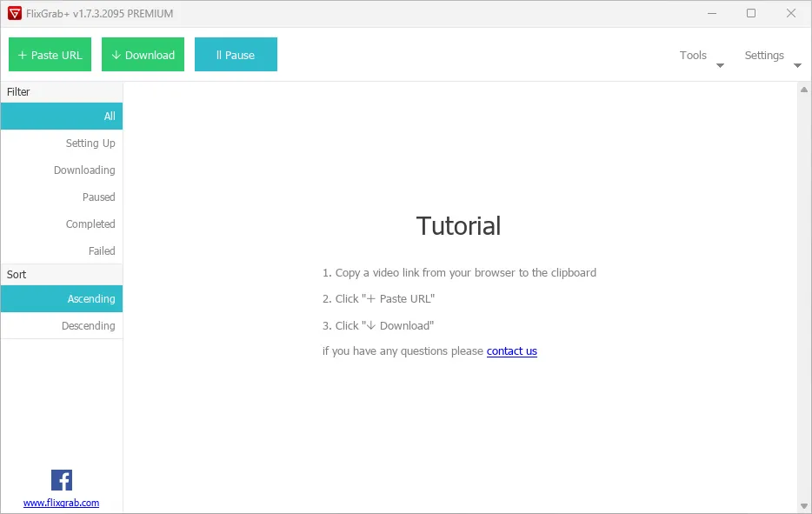Click the 'Click "↓ Download"' step text
The image size is (812, 514).
378,326
